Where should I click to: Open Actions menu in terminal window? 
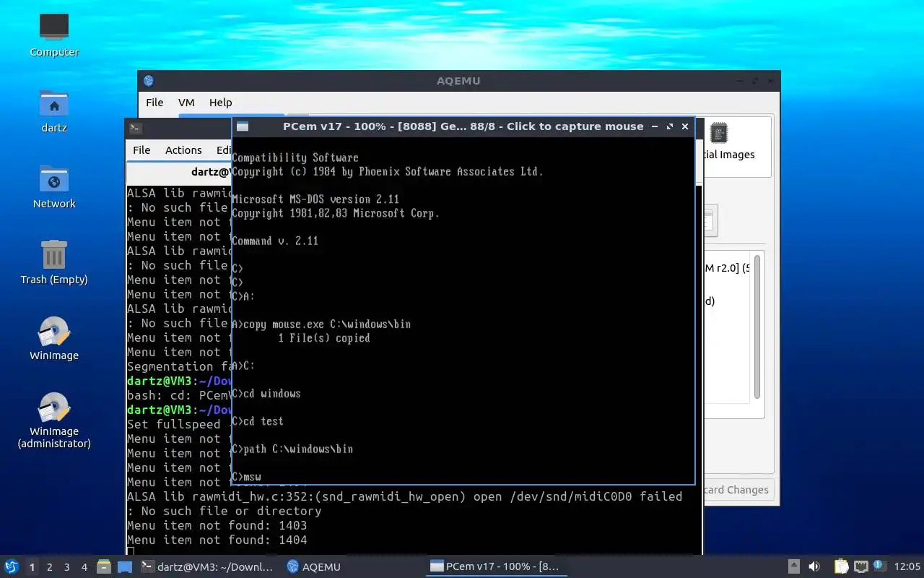point(183,150)
